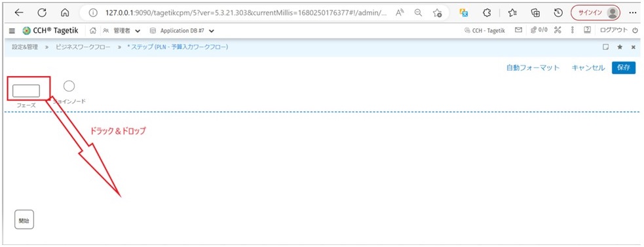The image size is (644, 247).
Task: Select the ビジネスワークフロー breadcrumb
Action: pos(83,47)
